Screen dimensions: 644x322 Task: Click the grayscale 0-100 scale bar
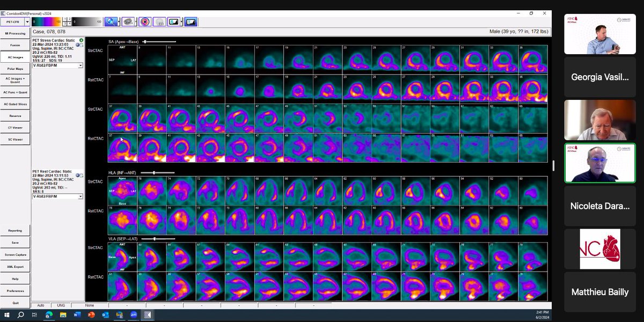tap(86, 22)
